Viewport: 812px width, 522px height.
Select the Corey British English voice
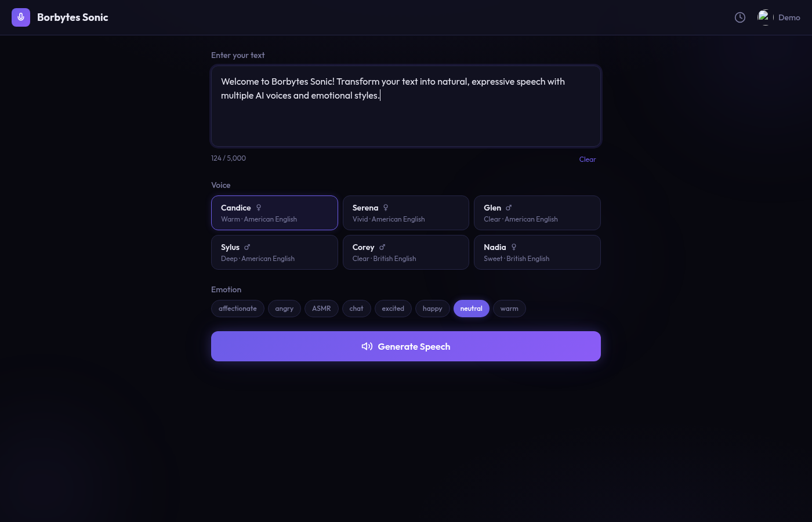coord(406,252)
